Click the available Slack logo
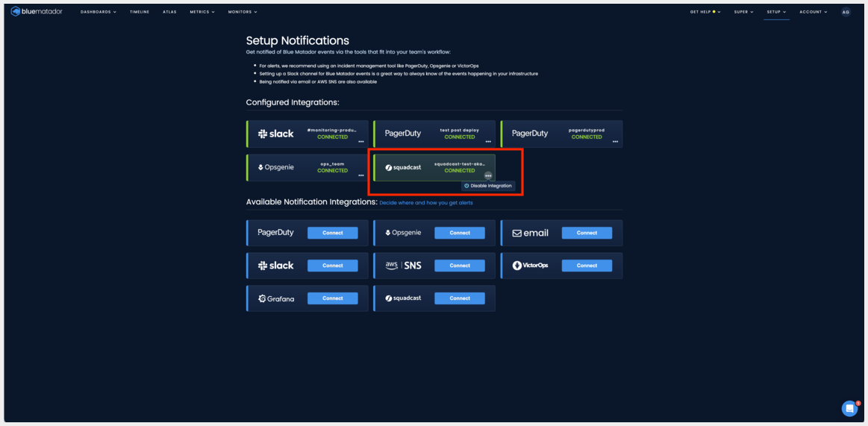 pyautogui.click(x=275, y=266)
